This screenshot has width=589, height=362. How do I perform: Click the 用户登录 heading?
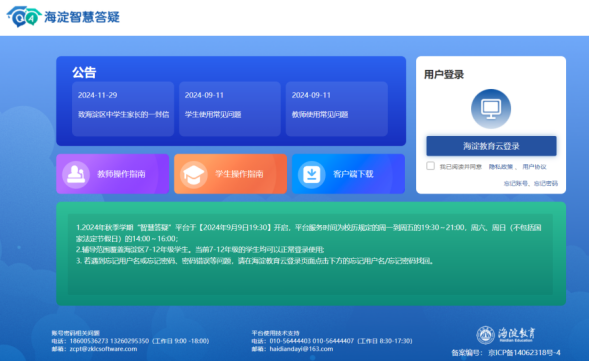(x=444, y=75)
